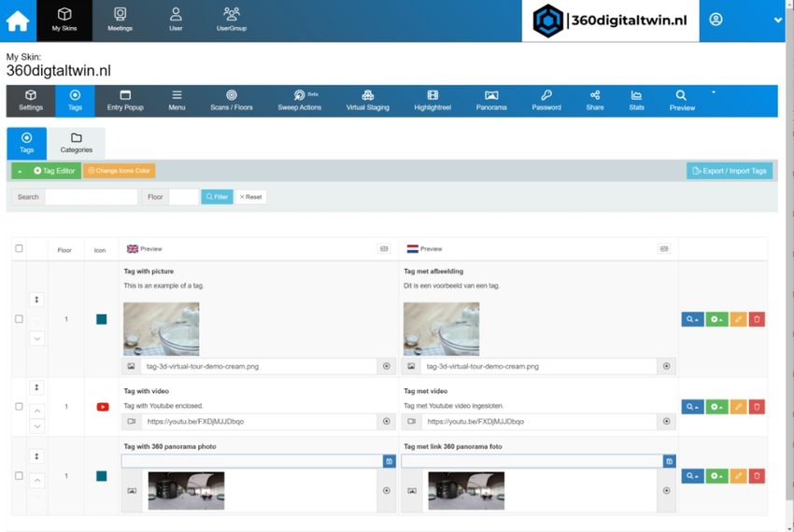Screen dimensions: 794x532
Task: Click the YouTube icon of Tag with video
Action: (x=103, y=407)
